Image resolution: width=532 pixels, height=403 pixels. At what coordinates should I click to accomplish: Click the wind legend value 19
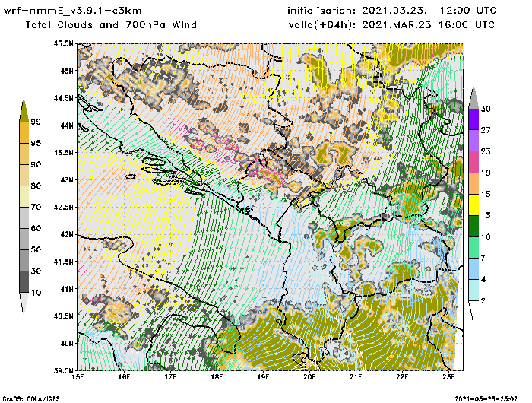pyautogui.click(x=486, y=173)
